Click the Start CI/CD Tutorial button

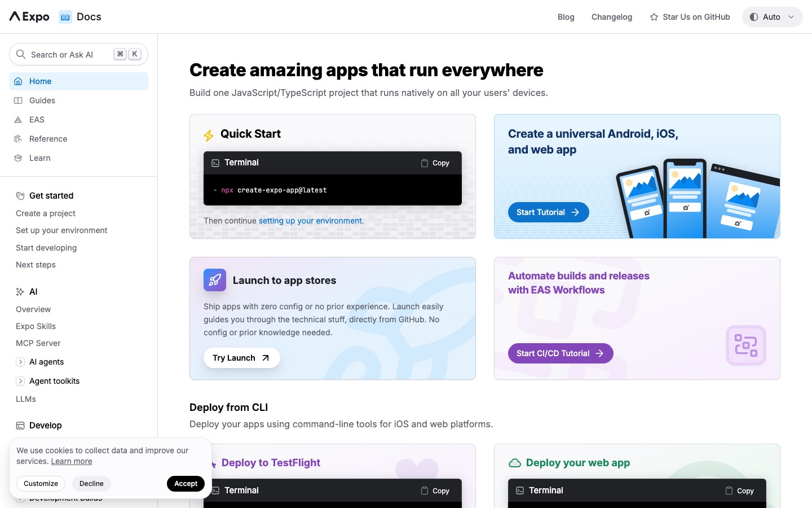[561, 353]
